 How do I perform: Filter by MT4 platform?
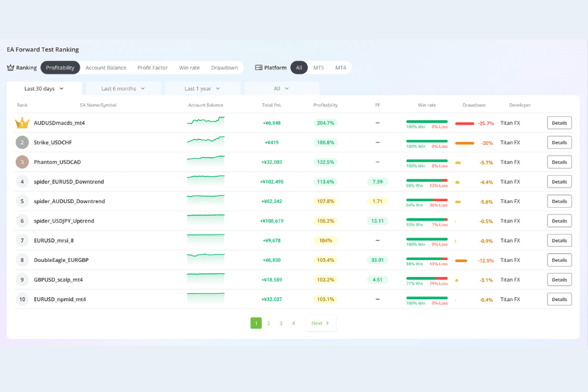[340, 67]
